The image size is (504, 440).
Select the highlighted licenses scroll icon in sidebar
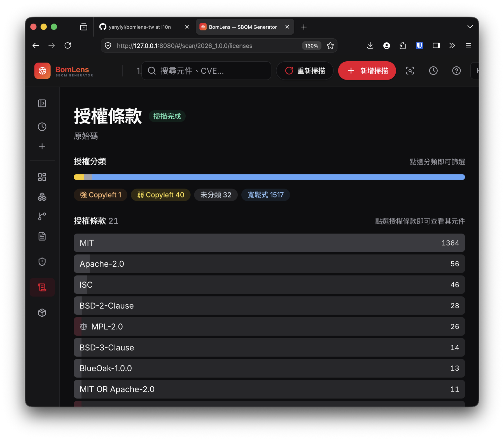coord(42,287)
